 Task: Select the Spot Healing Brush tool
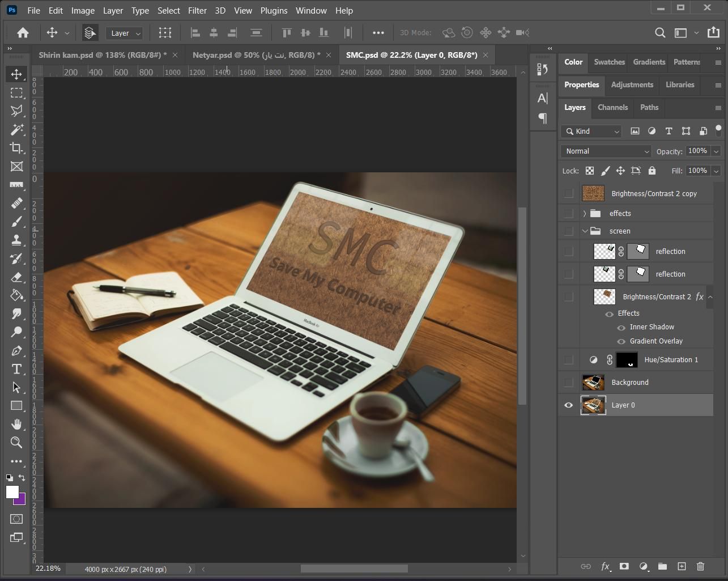pos(16,203)
